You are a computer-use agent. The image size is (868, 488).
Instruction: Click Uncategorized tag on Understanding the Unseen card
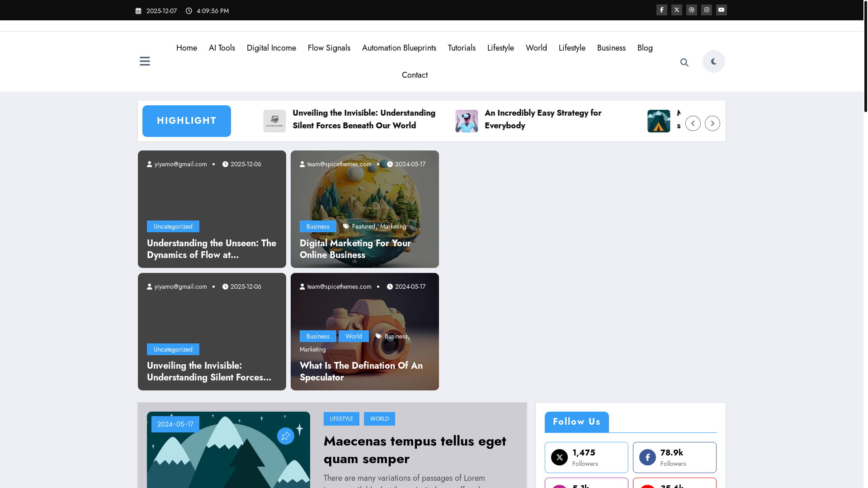point(173,226)
